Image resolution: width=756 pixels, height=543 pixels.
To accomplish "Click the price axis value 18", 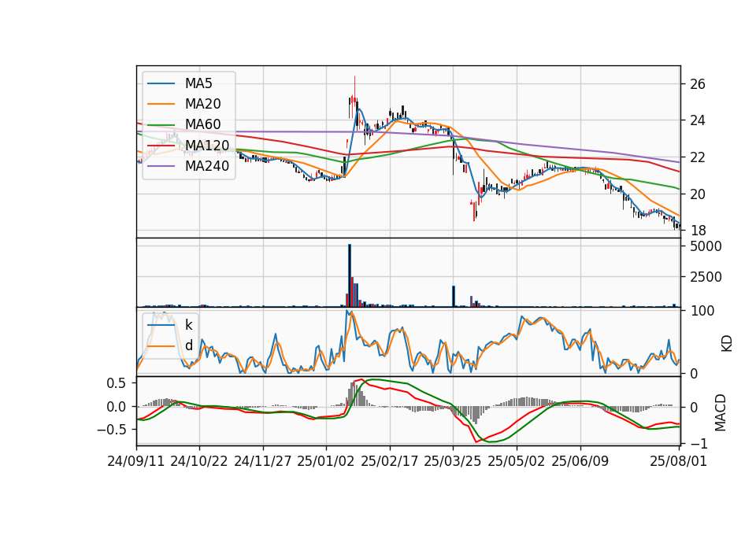I will pos(698,231).
